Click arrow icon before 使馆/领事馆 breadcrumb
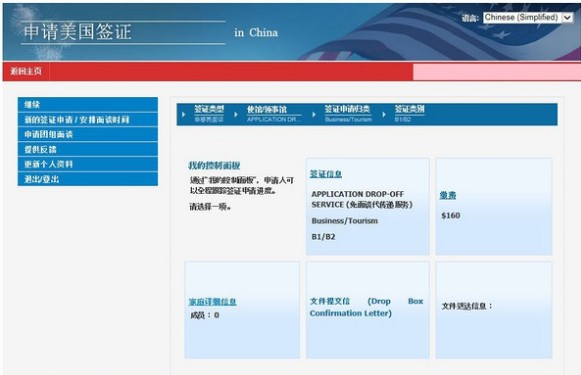 [236, 115]
